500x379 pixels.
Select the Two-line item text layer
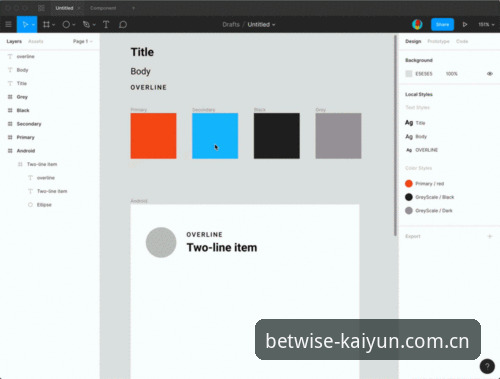(x=52, y=191)
